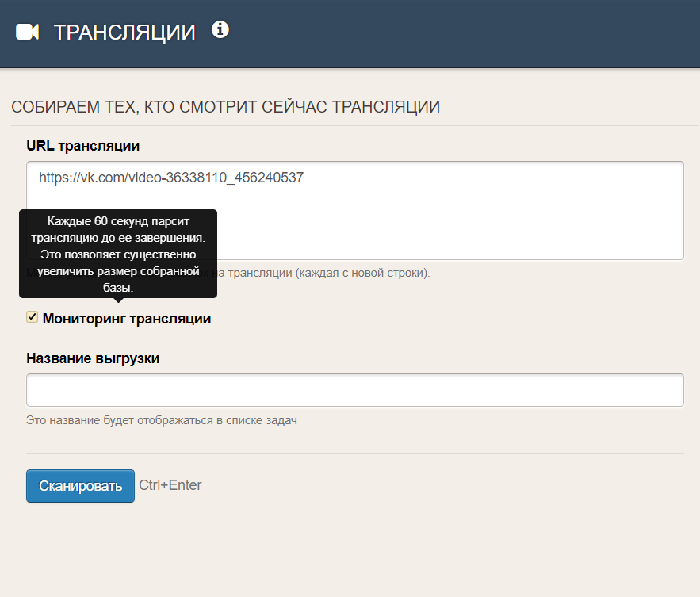Screen dimensions: 700x597
Task: Select the example VK video URL text
Action: (x=170, y=178)
